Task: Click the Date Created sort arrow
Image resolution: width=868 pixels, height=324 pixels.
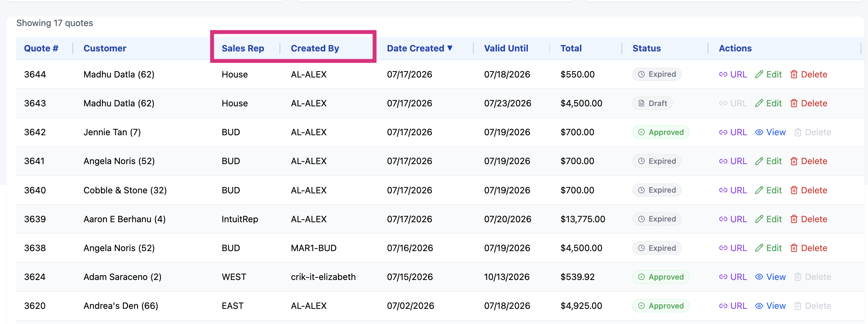Action: click(450, 48)
